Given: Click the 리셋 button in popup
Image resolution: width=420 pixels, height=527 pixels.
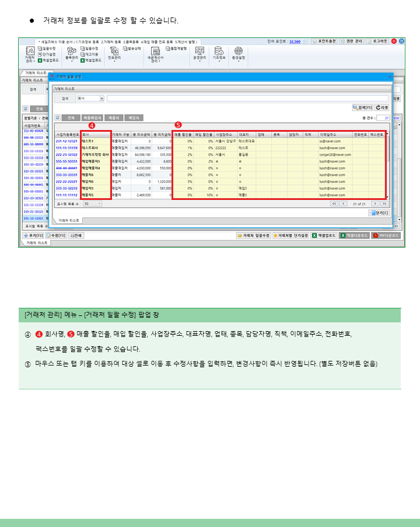Looking at the screenshot, I should pyautogui.click(x=382, y=107).
